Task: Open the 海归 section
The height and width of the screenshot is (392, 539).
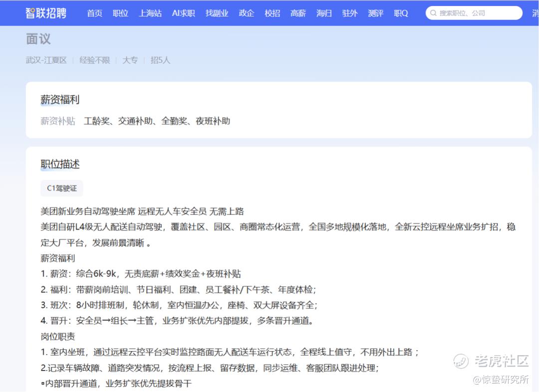Action: point(324,13)
